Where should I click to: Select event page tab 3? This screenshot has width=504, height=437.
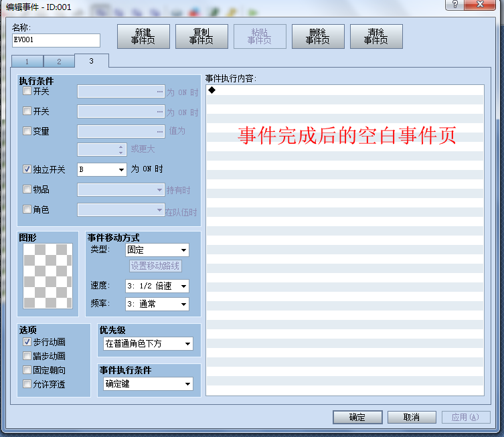point(92,61)
